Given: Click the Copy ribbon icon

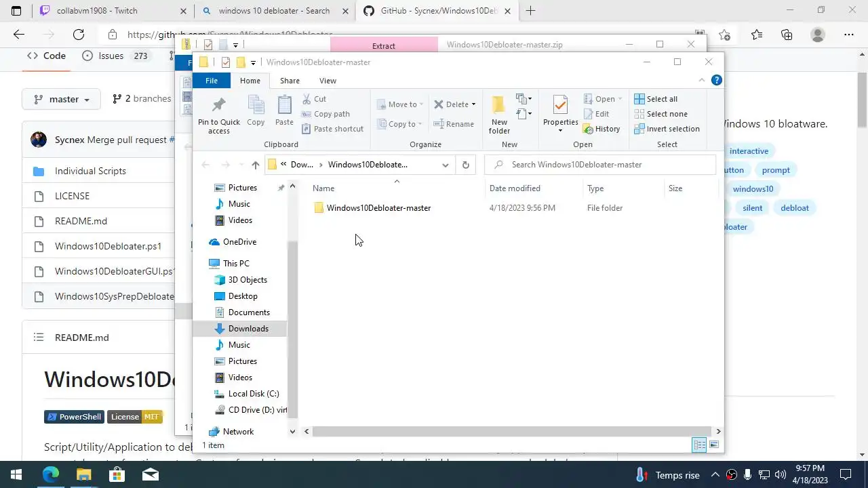Looking at the screenshot, I should point(256,110).
